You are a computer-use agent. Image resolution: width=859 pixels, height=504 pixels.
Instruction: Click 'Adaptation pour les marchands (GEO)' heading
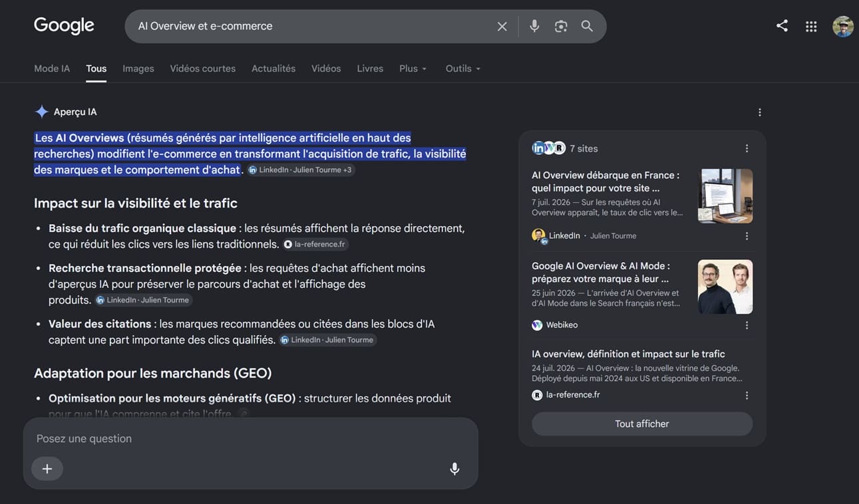point(153,374)
